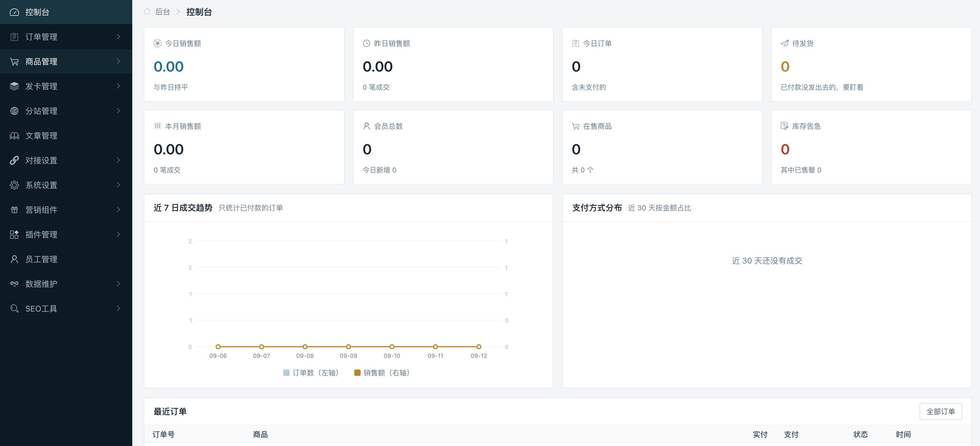Expand the 发卡管理 submenu chevron

coord(118,86)
